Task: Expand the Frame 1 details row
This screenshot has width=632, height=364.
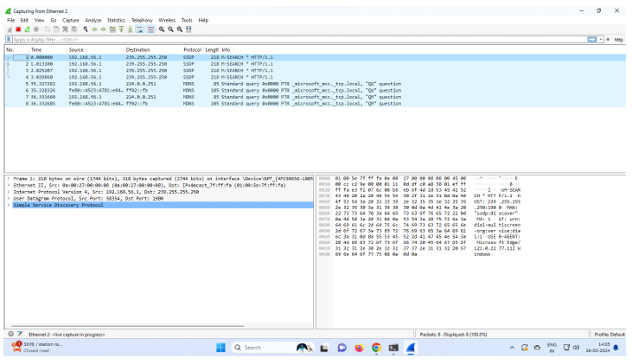Action: (x=9, y=179)
